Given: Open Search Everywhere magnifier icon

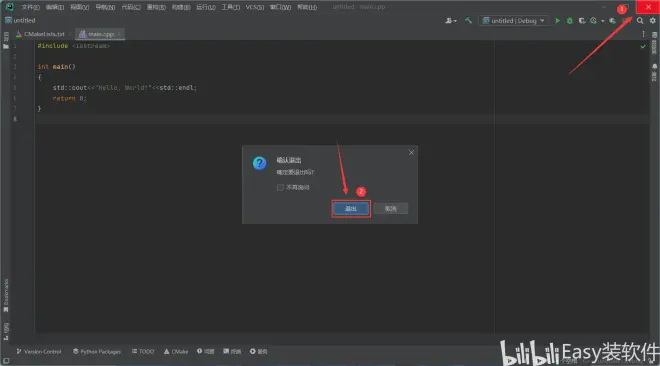Looking at the screenshot, I should click(640, 20).
